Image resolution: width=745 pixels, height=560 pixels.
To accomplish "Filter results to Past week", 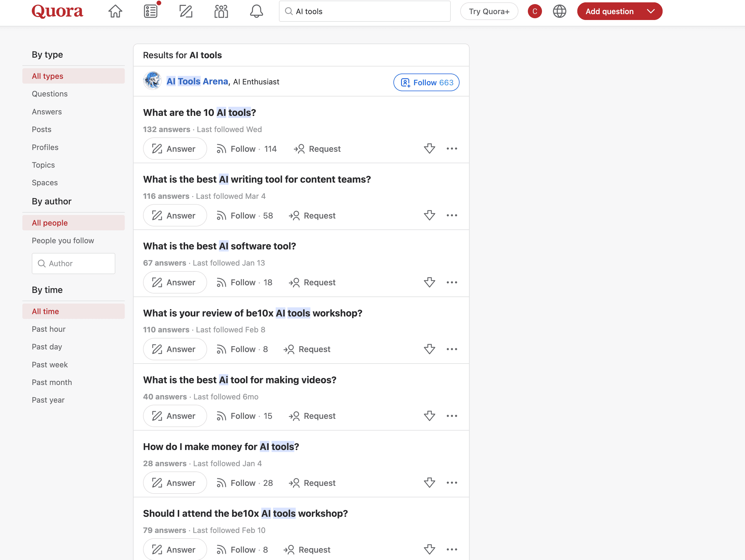I will (50, 365).
